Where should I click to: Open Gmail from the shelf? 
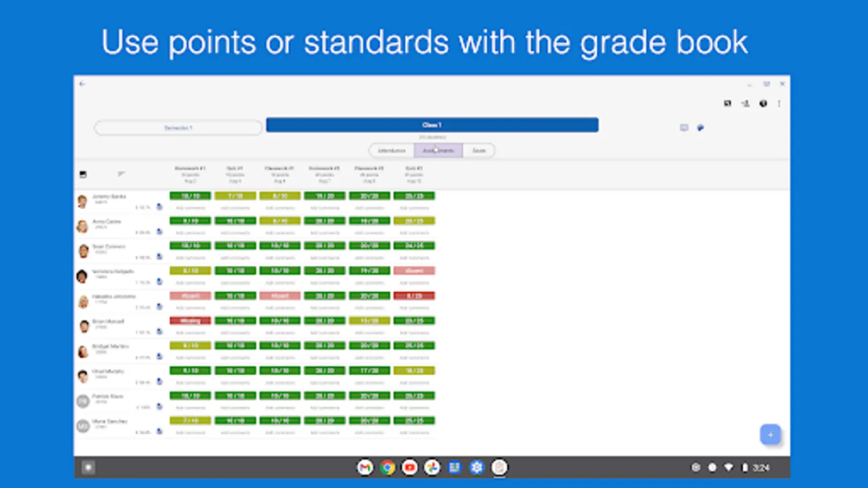click(365, 467)
